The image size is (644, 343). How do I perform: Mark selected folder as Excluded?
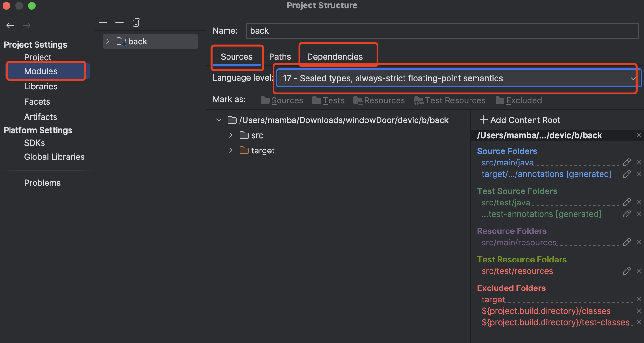(519, 100)
